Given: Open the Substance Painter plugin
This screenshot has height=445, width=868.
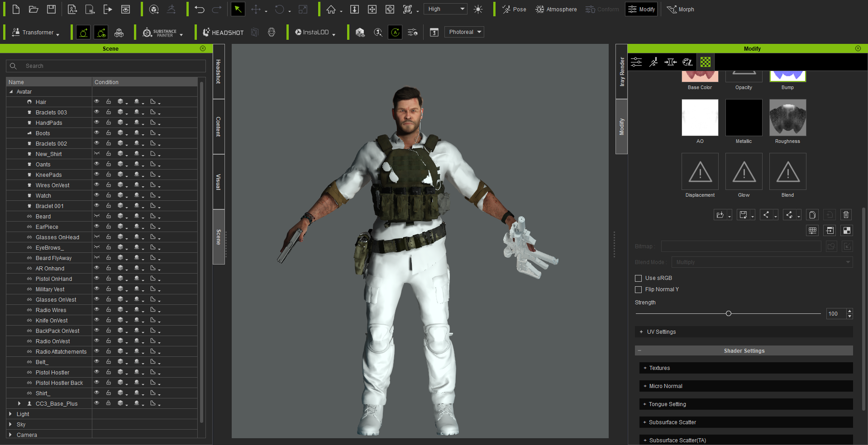Looking at the screenshot, I should 160,33.
